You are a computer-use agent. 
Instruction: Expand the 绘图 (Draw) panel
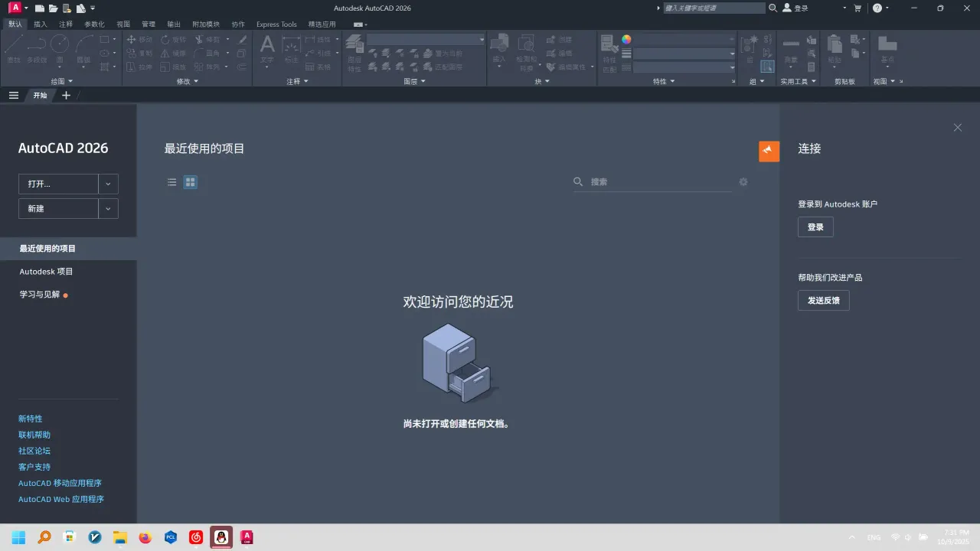pyautogui.click(x=61, y=81)
